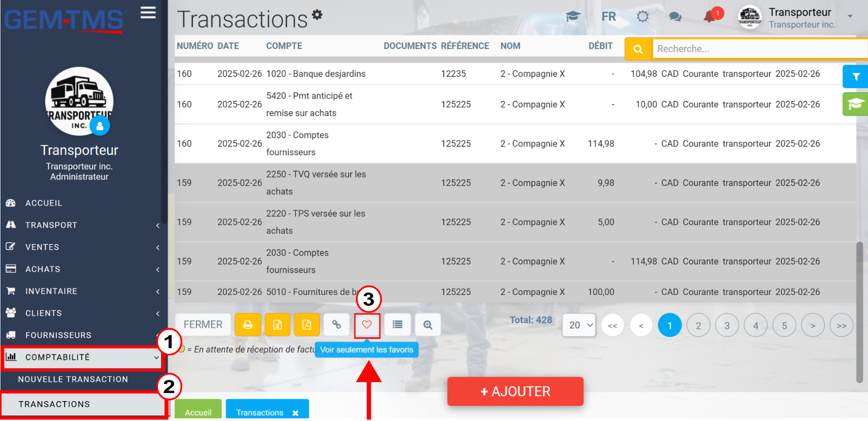Toggle favorites-only heart filter
Screen dimensions: 868x421
tap(367, 325)
